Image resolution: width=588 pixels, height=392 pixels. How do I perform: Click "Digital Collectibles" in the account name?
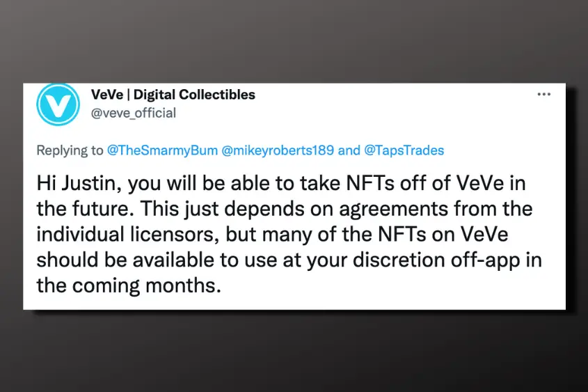(x=194, y=95)
